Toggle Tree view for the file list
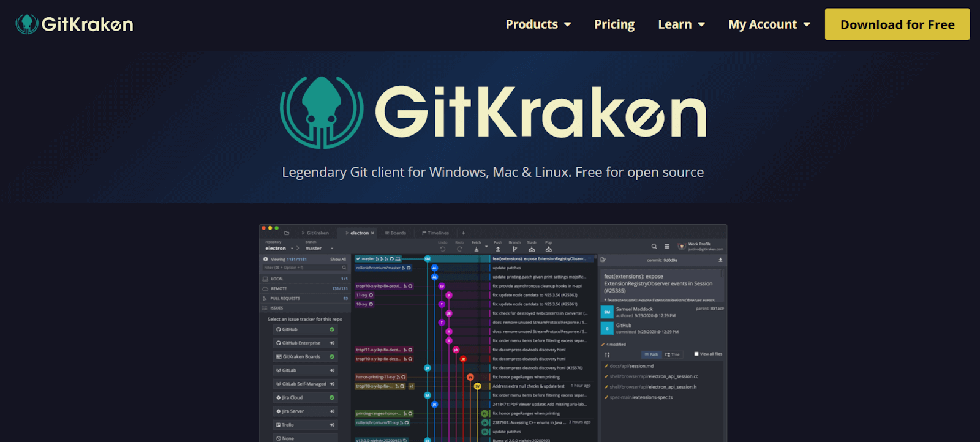980x442 pixels. pyautogui.click(x=673, y=354)
